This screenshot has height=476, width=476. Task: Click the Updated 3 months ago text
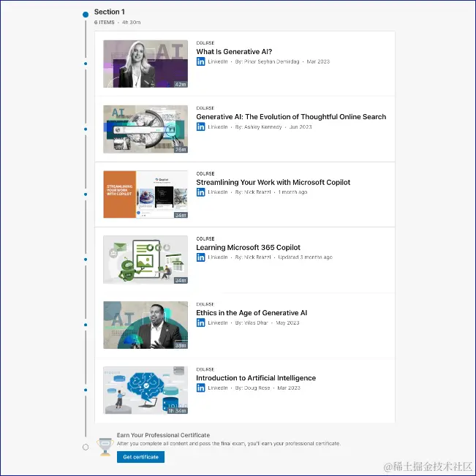click(305, 257)
